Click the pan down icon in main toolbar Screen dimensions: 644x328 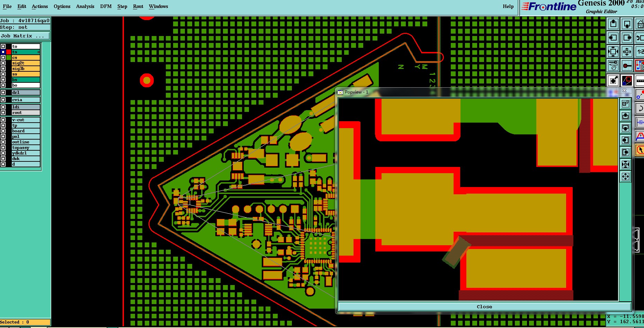click(x=627, y=24)
